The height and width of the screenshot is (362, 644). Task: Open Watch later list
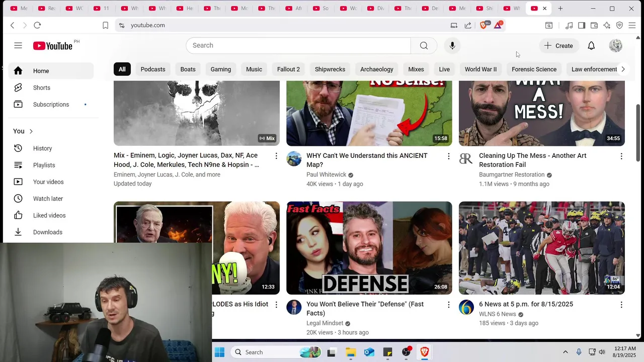point(51,199)
